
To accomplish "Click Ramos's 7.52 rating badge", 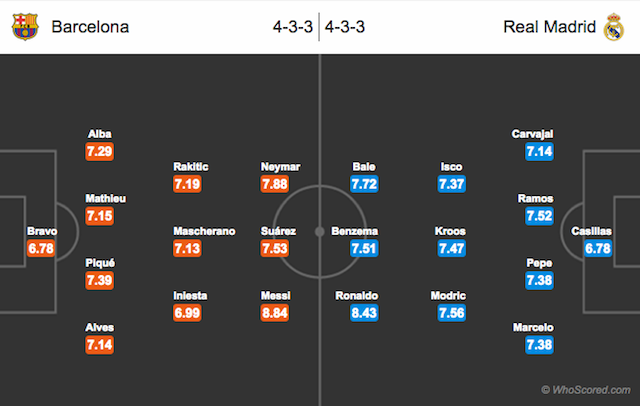I will point(539,216).
